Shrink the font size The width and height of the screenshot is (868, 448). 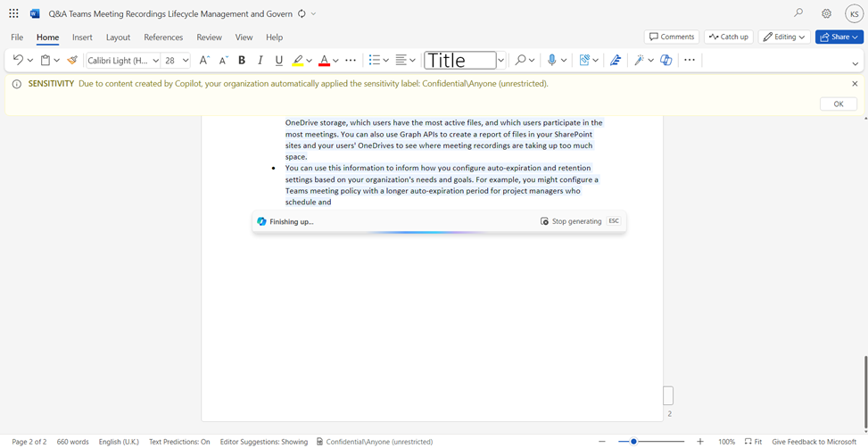tap(224, 60)
